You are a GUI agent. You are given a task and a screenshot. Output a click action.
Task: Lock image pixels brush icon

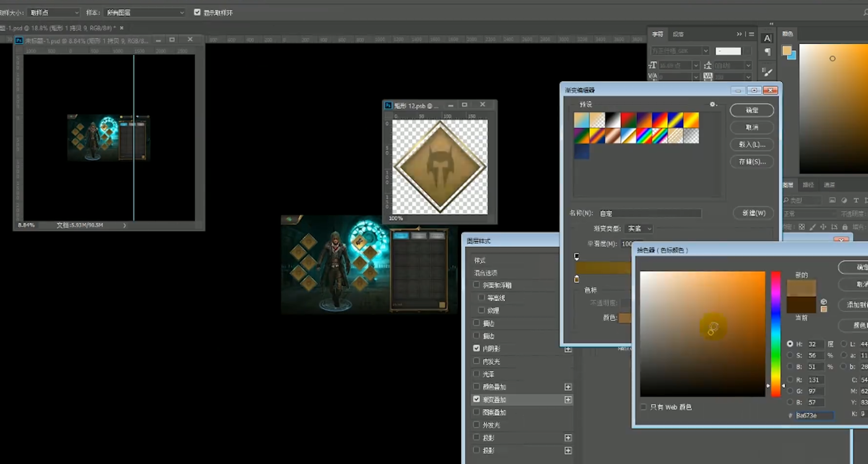[812, 227]
